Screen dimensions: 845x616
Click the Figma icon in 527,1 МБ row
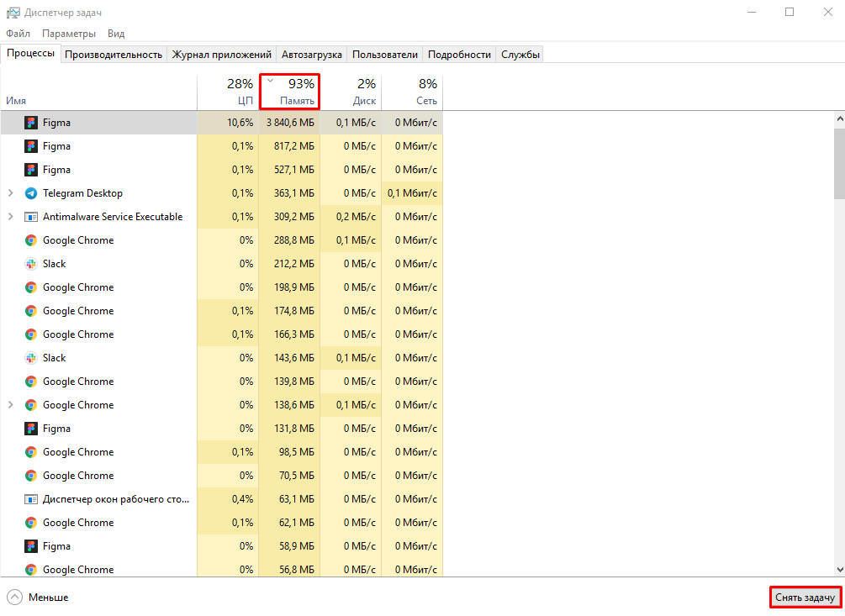31,170
